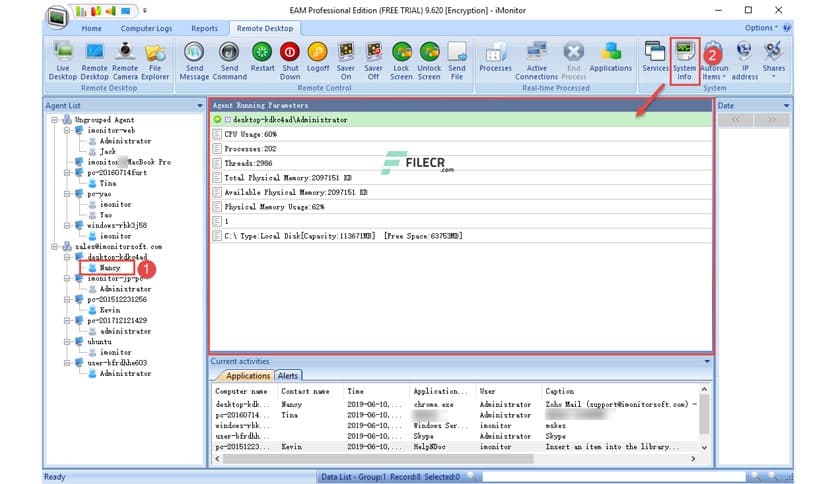Switch to Reports tab
The image size is (836, 484).
204,28
